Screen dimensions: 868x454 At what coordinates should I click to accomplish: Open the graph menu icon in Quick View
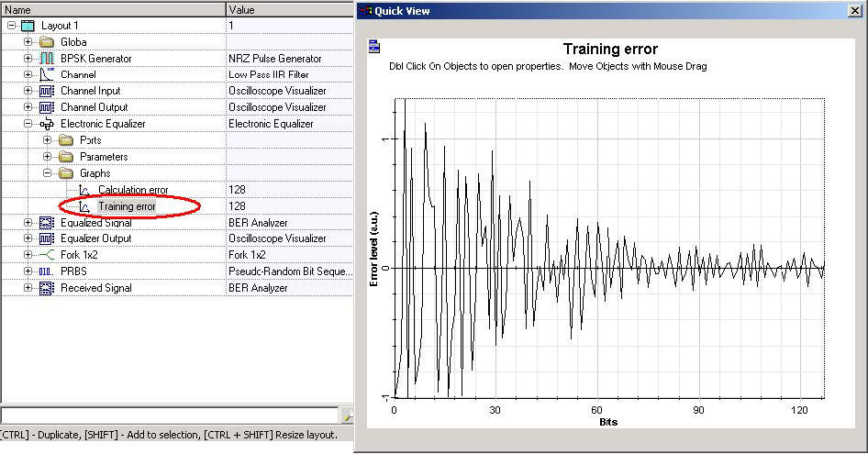374,47
